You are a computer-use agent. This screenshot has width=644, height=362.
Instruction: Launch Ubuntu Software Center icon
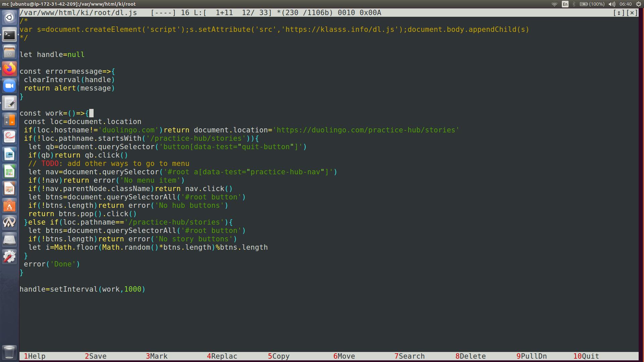coord(9,206)
